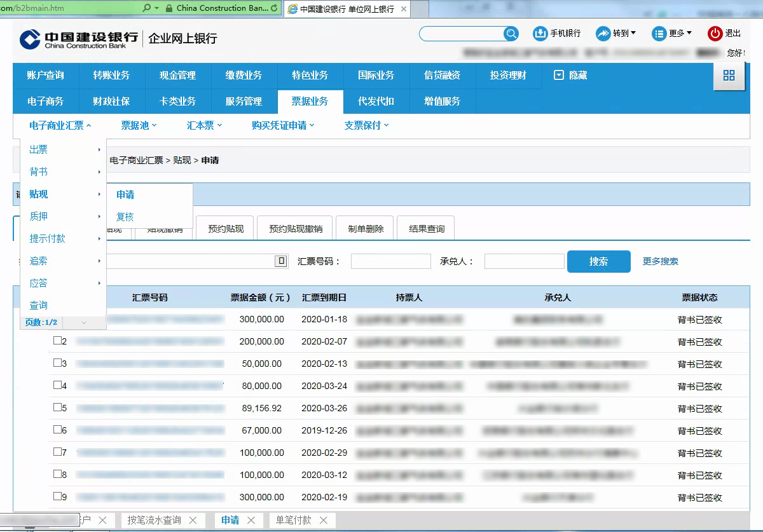Open 手机银行 mobile banking

[x=556, y=34]
